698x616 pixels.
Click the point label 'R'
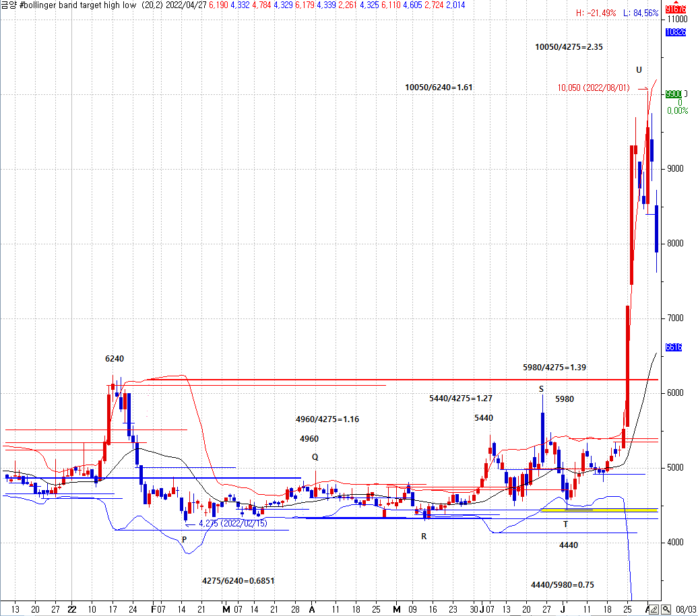pos(424,537)
